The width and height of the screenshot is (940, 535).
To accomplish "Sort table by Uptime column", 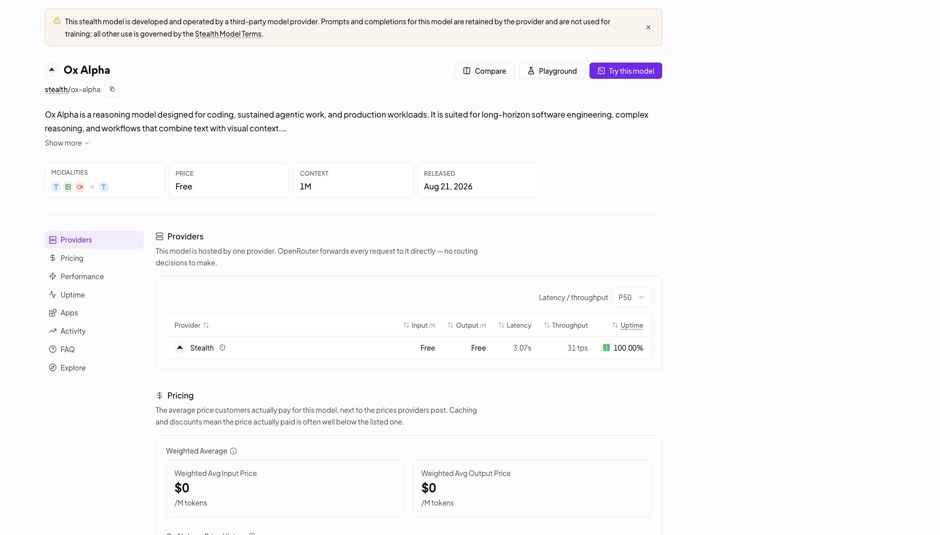I will (x=627, y=325).
